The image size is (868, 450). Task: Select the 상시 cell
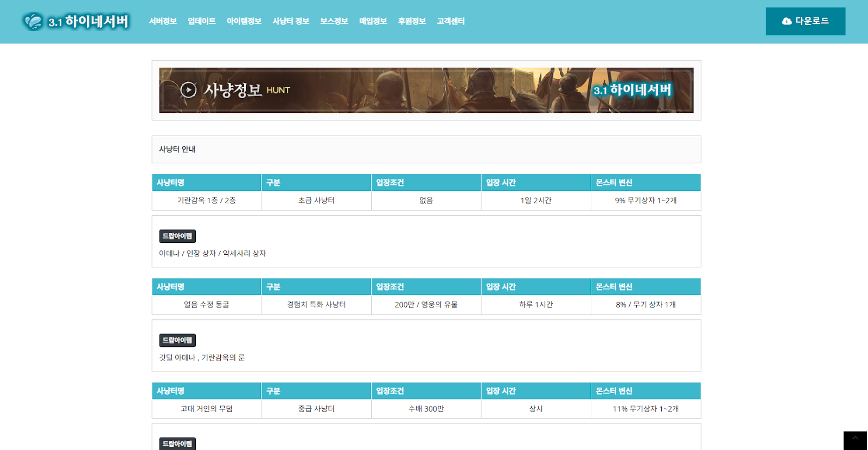[536, 409]
